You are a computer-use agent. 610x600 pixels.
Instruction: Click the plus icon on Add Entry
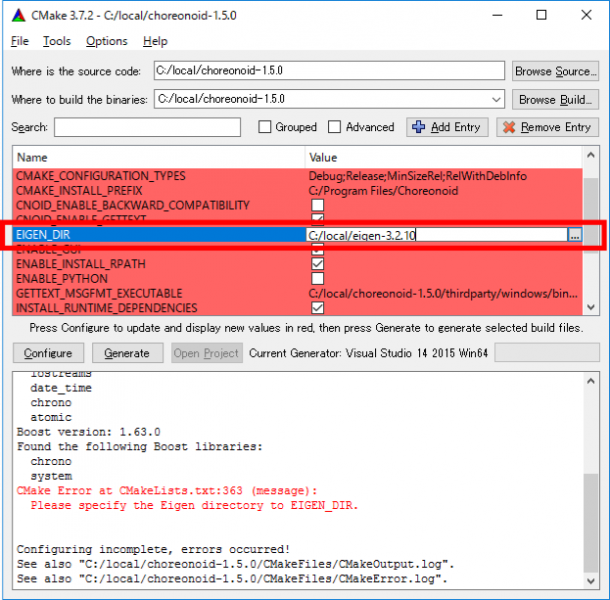[x=417, y=127]
